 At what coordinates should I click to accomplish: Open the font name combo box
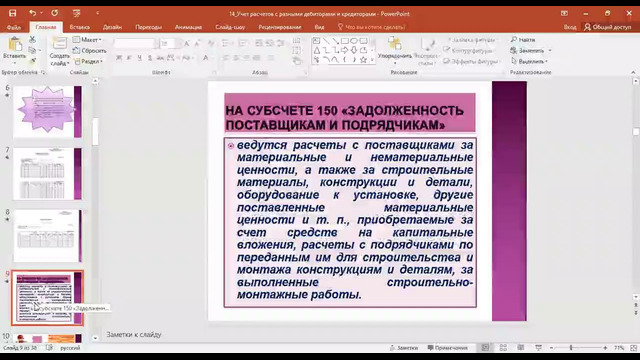(135, 43)
